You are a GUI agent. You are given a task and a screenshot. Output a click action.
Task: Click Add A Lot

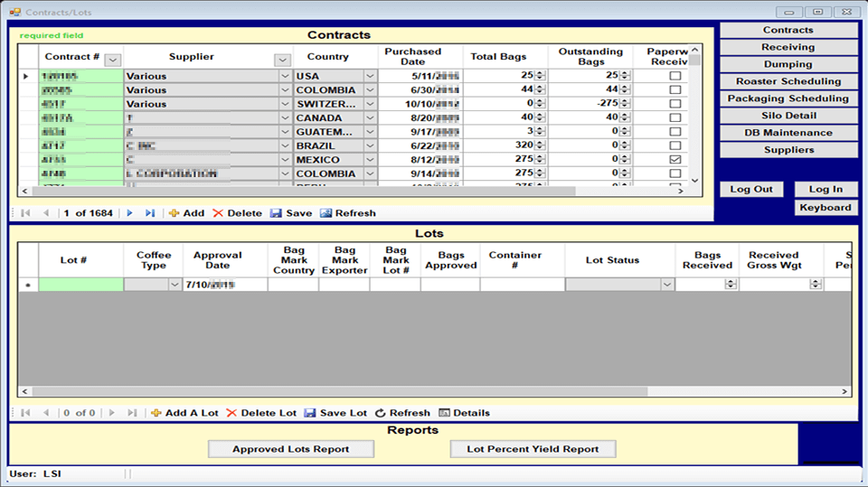[x=184, y=413]
